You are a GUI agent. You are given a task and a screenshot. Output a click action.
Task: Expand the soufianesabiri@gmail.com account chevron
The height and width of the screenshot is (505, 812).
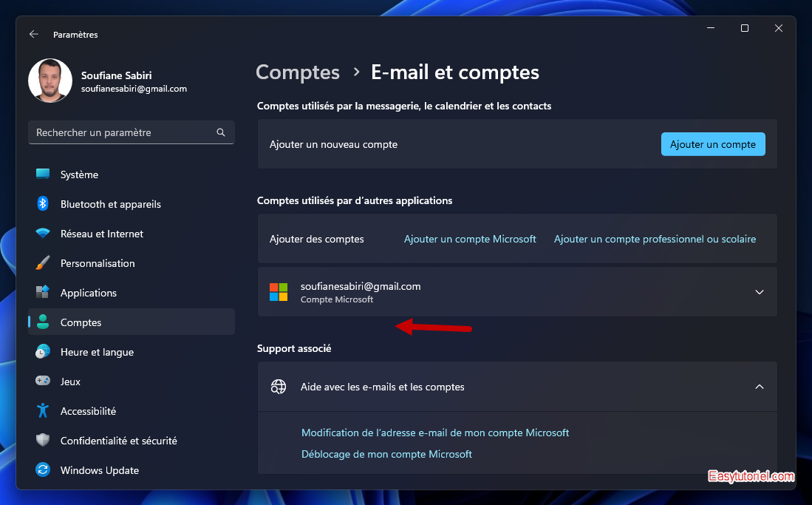pyautogui.click(x=760, y=292)
